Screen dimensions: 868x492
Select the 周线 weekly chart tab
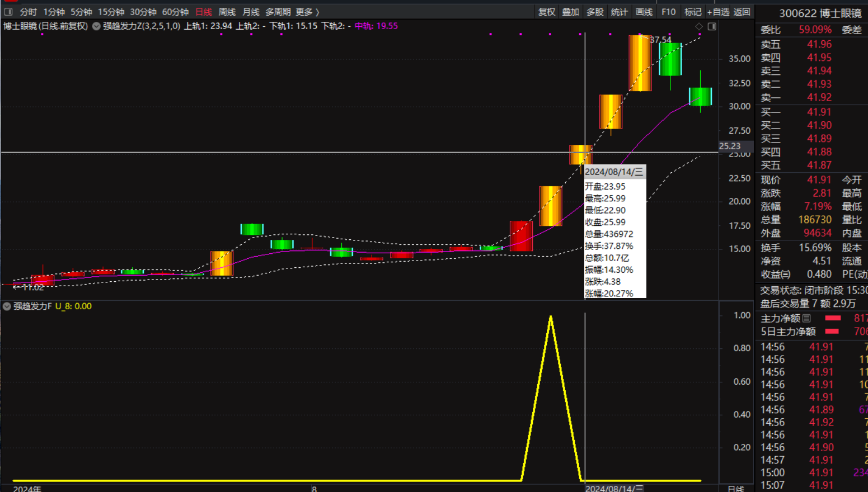227,12
